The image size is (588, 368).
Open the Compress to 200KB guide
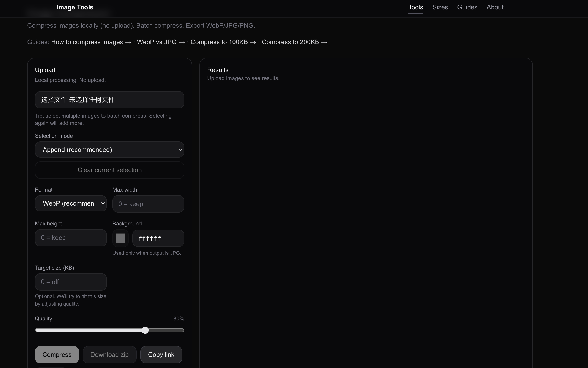[x=294, y=42]
